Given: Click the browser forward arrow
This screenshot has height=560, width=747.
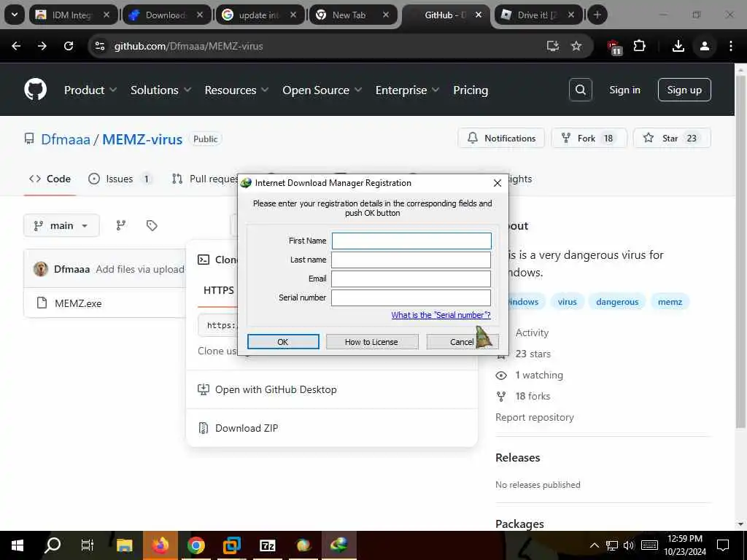Looking at the screenshot, I should 42,46.
